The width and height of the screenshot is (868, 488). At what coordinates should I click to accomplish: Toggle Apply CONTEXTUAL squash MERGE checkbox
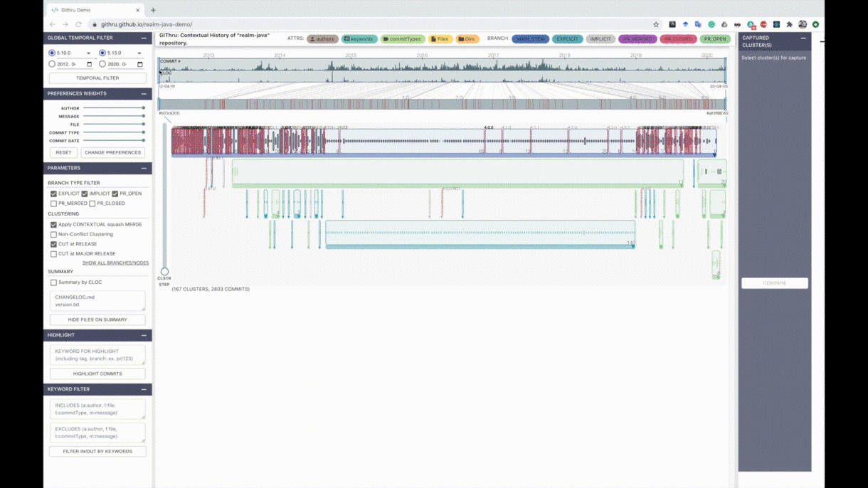coord(53,225)
